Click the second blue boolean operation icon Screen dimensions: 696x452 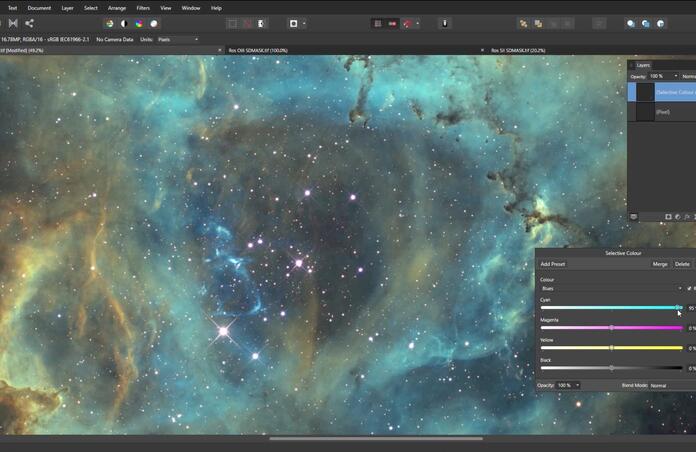tap(646, 24)
